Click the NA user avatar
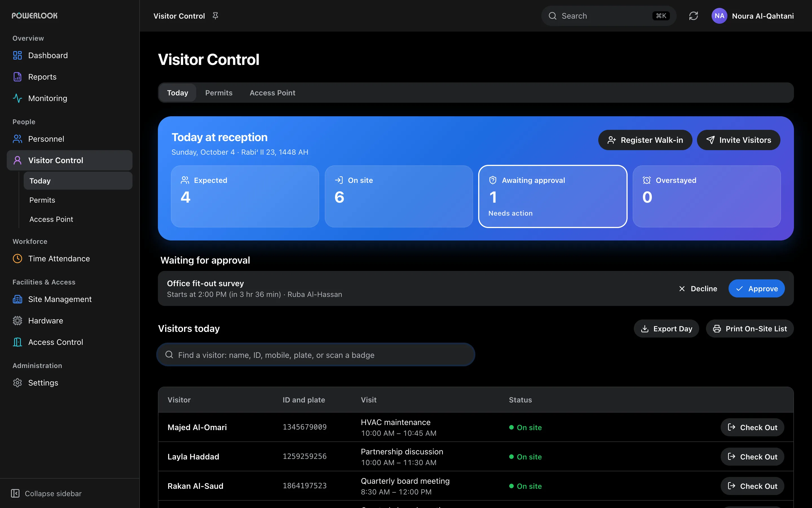This screenshot has width=812, height=508. click(x=719, y=16)
